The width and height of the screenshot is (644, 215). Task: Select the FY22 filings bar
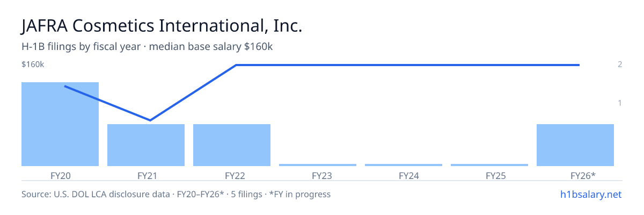click(x=232, y=145)
